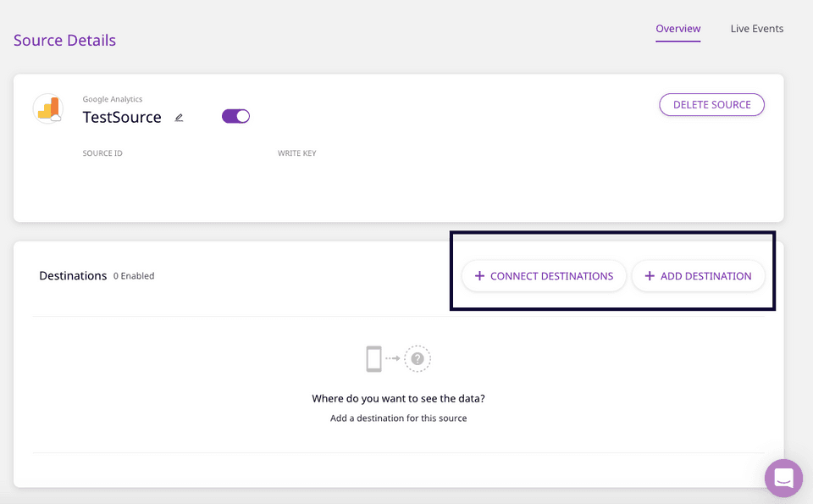
Task: Click the plus icon in Connect Destinations
Action: pos(479,276)
